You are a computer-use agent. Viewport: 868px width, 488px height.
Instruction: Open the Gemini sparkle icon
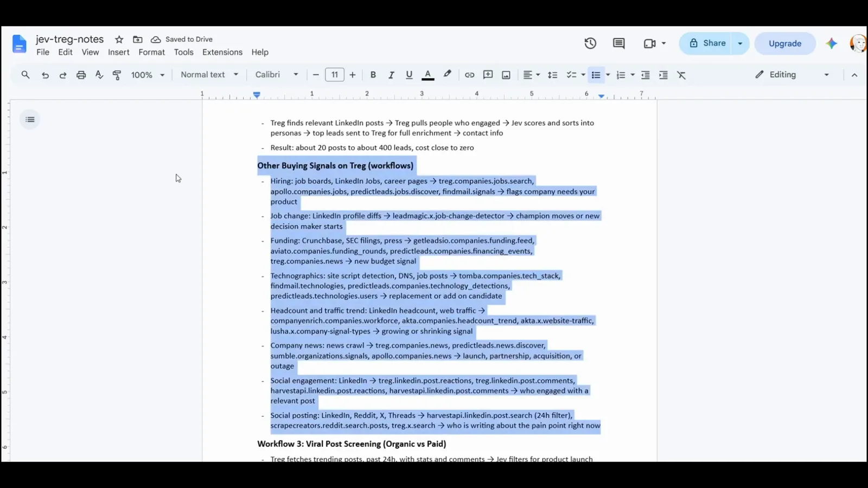[831, 43]
